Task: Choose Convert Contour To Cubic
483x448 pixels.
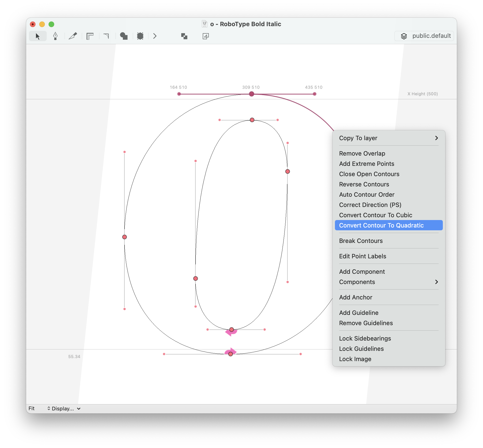Action: pyautogui.click(x=389, y=215)
